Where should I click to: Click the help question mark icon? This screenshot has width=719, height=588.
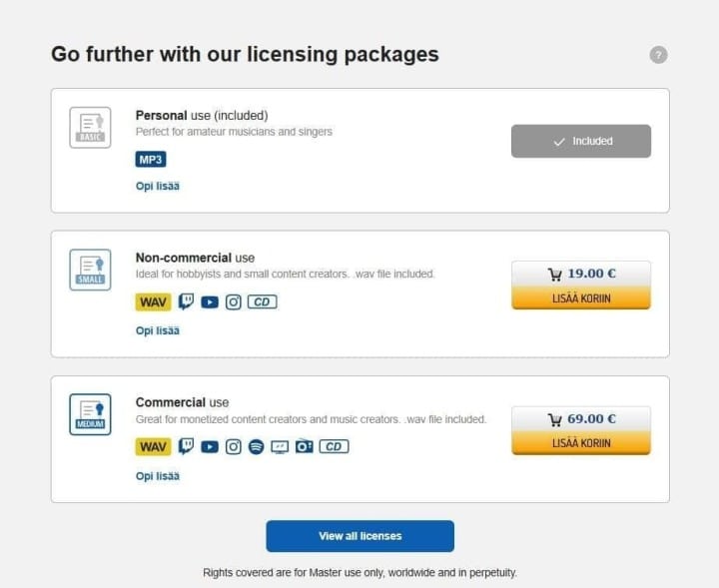[x=658, y=55]
